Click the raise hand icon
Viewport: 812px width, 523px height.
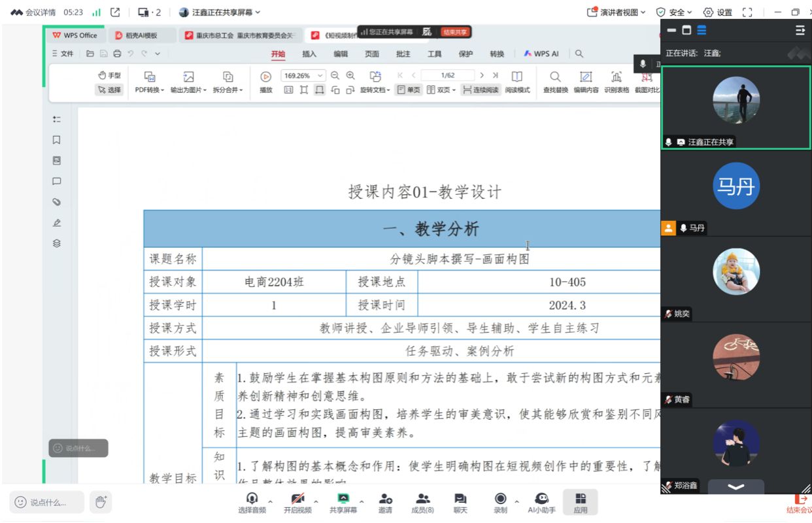click(101, 502)
